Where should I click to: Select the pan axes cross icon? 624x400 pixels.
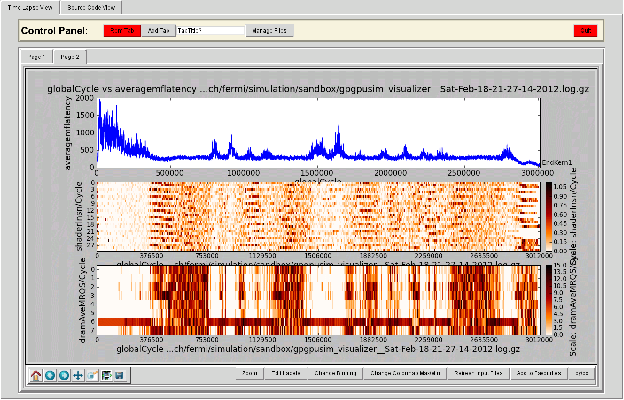(77, 375)
